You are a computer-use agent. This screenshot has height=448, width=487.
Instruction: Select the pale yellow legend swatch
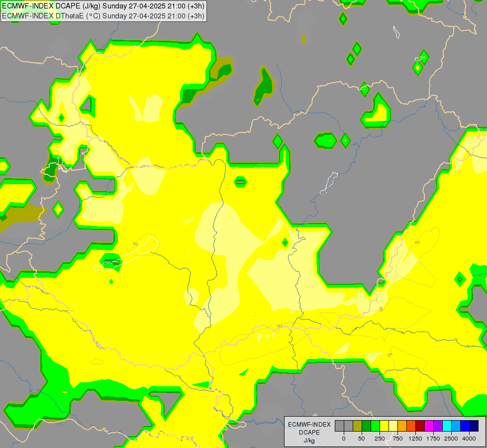click(393, 426)
